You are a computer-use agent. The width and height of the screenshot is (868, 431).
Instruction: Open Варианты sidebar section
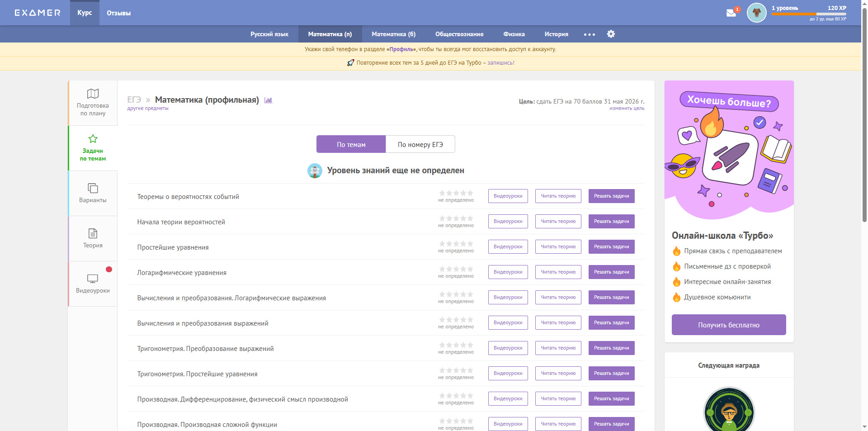pos(93,194)
